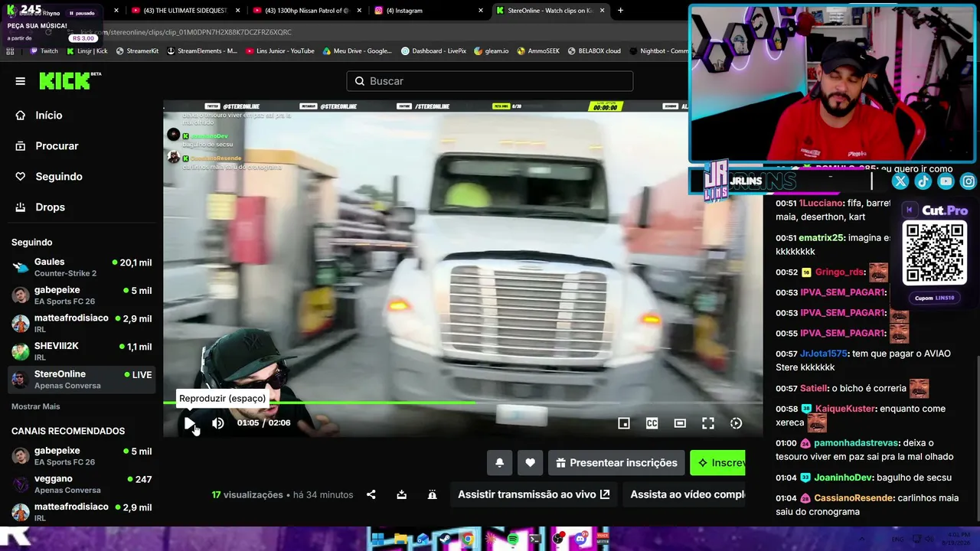Screen dimensions: 980x551
Task: Click Presentear inscrições button
Action: [x=616, y=463]
